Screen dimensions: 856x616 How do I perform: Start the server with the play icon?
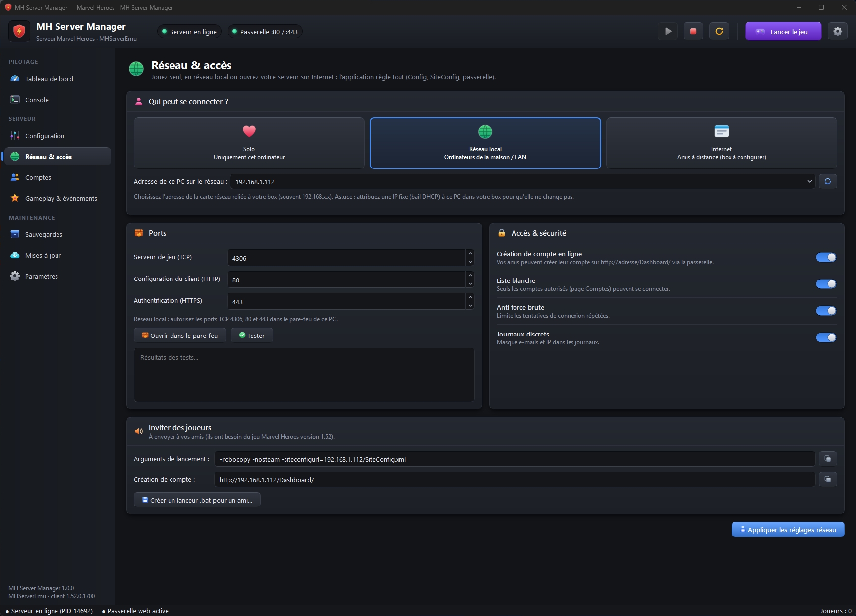pyautogui.click(x=668, y=31)
